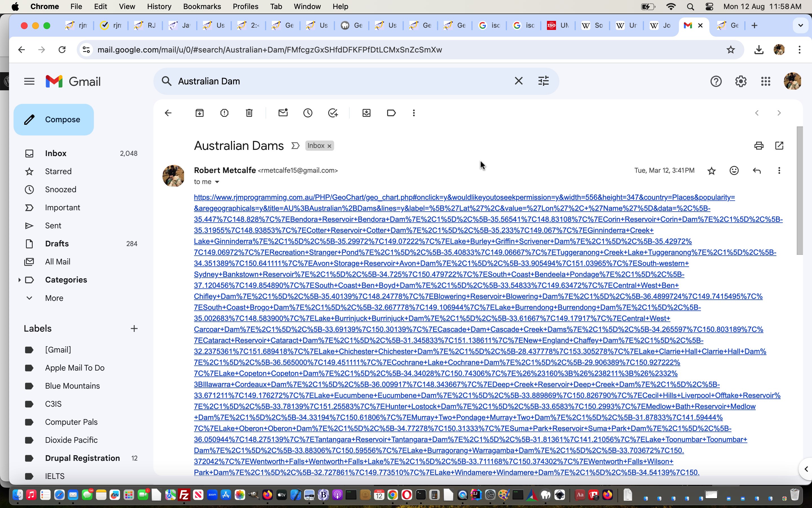Viewport: 812px width, 508px height.
Task: Open Wi-Fi status menu
Action: (671, 6)
